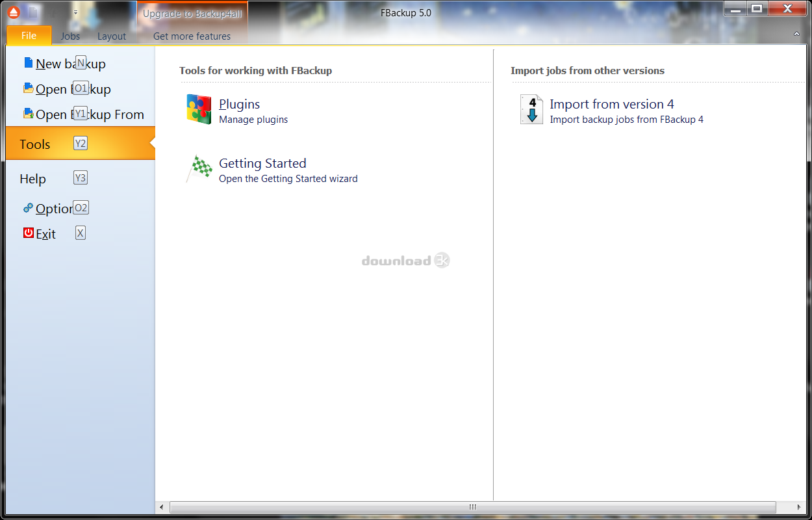The width and height of the screenshot is (812, 520).
Task: Click the red Exit power icon
Action: tap(28, 232)
